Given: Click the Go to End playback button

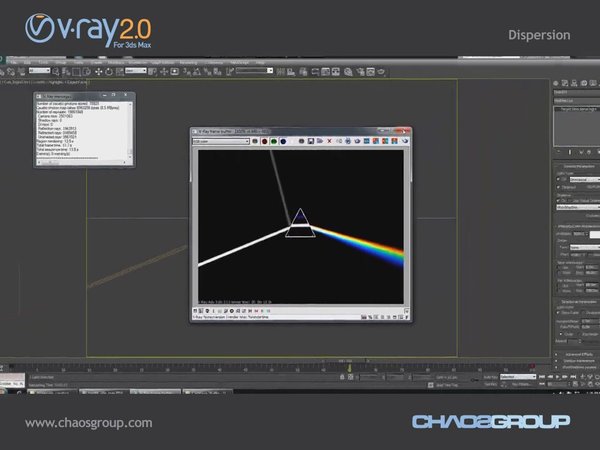Looking at the screenshot, I should point(573,377).
